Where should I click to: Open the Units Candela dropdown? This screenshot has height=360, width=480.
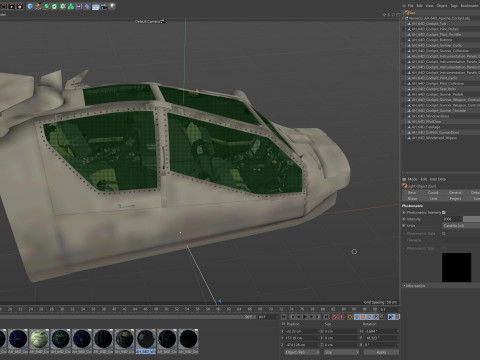point(461,226)
